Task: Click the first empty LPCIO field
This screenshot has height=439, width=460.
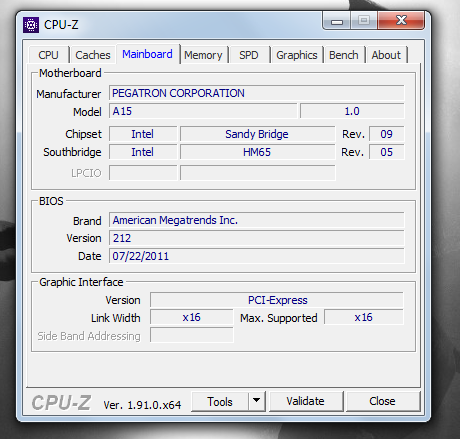Action: pos(143,173)
